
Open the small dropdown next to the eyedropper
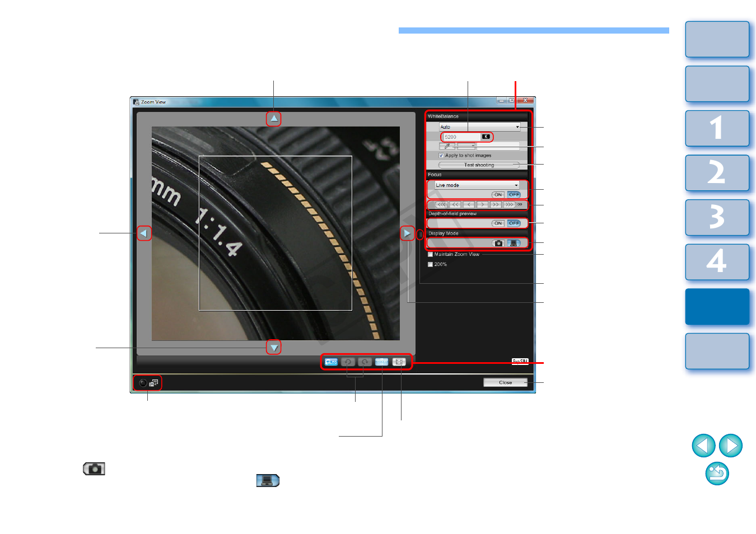tap(466, 147)
